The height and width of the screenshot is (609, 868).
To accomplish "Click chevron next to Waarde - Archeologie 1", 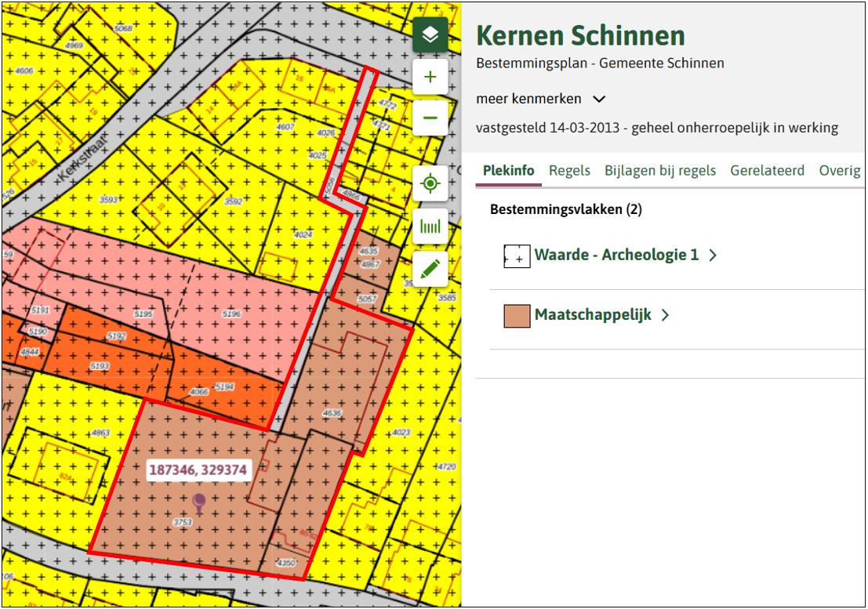I will click(713, 255).
